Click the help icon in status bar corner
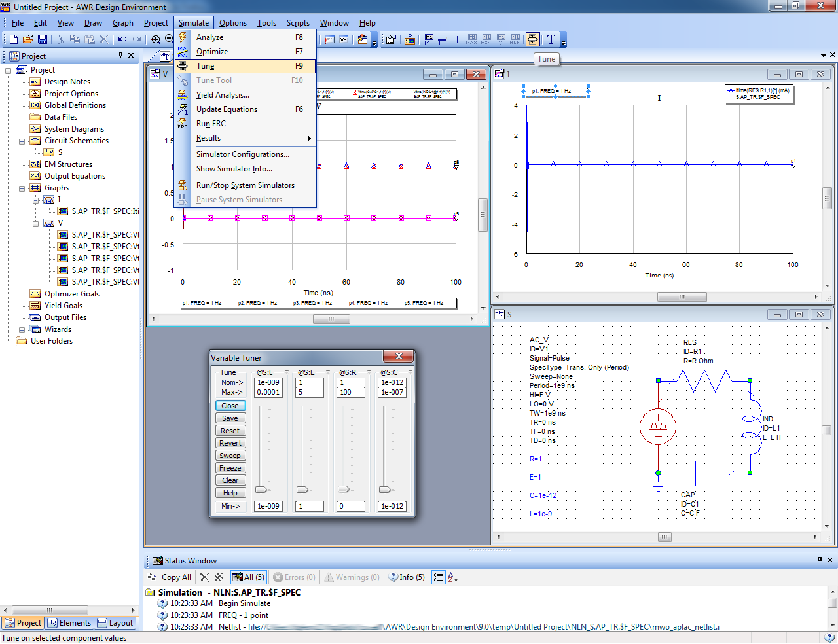Image resolution: width=838 pixels, height=644 pixels. point(829,638)
